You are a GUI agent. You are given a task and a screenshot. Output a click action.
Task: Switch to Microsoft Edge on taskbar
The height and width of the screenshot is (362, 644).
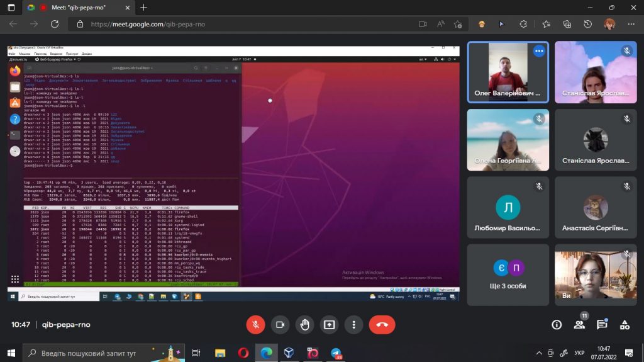[266, 353]
